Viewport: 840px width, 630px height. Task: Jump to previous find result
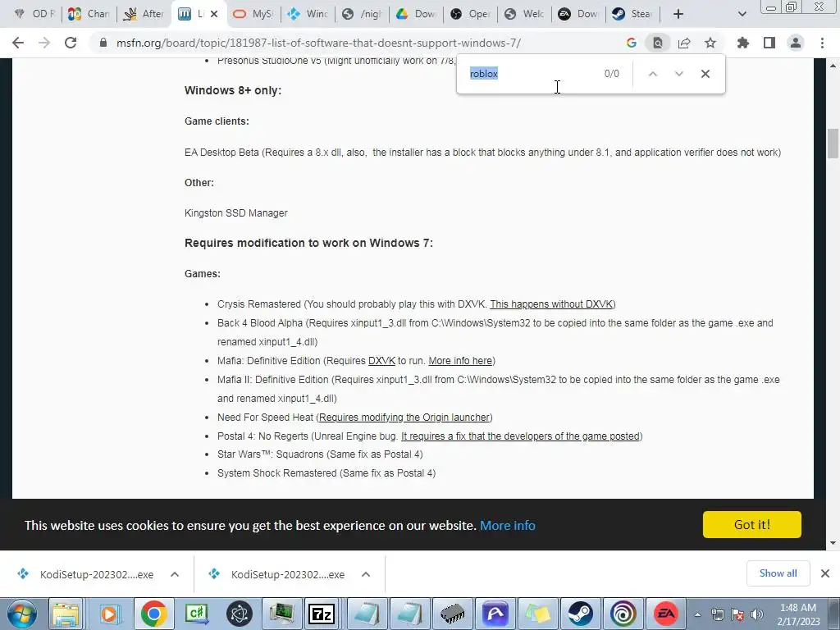(652, 74)
